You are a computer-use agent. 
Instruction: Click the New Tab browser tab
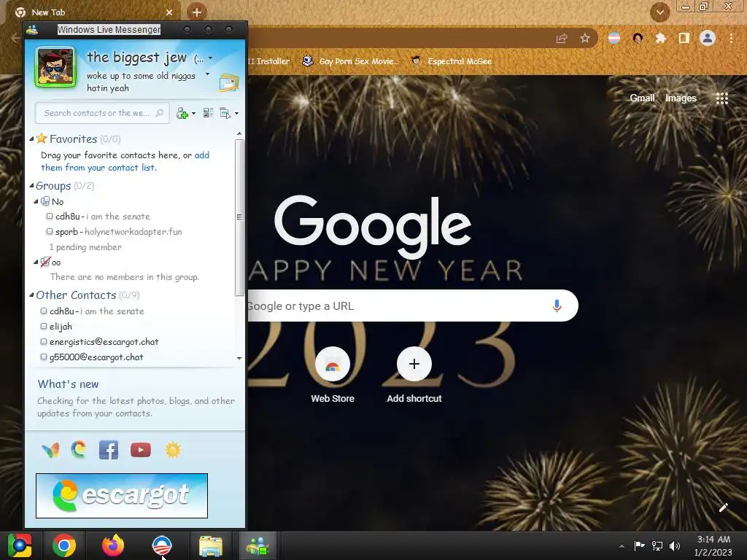coord(93,12)
